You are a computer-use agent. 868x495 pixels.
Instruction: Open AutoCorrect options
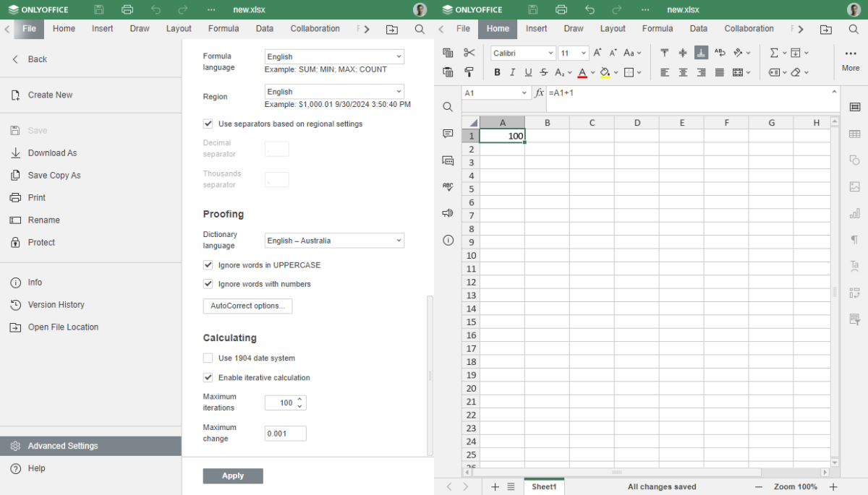click(247, 306)
